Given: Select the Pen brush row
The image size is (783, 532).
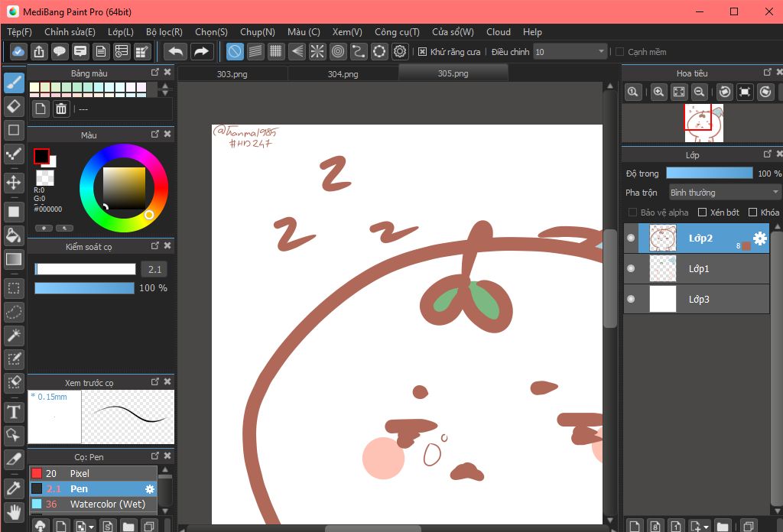Looking at the screenshot, I should pos(93,488).
